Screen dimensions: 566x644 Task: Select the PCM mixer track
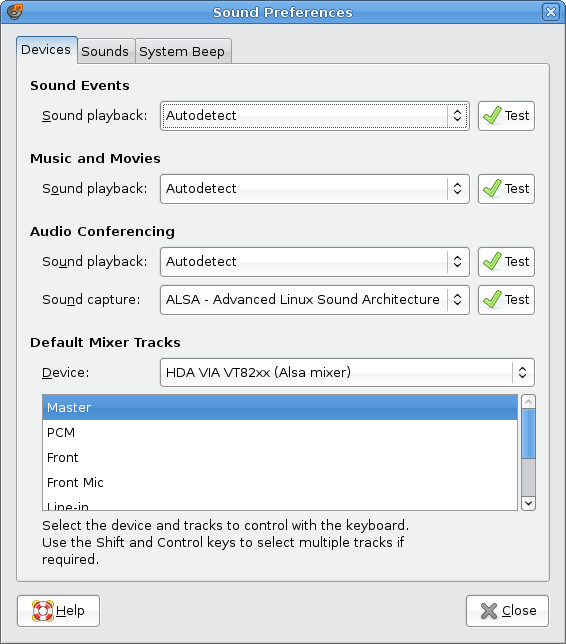(x=280, y=432)
